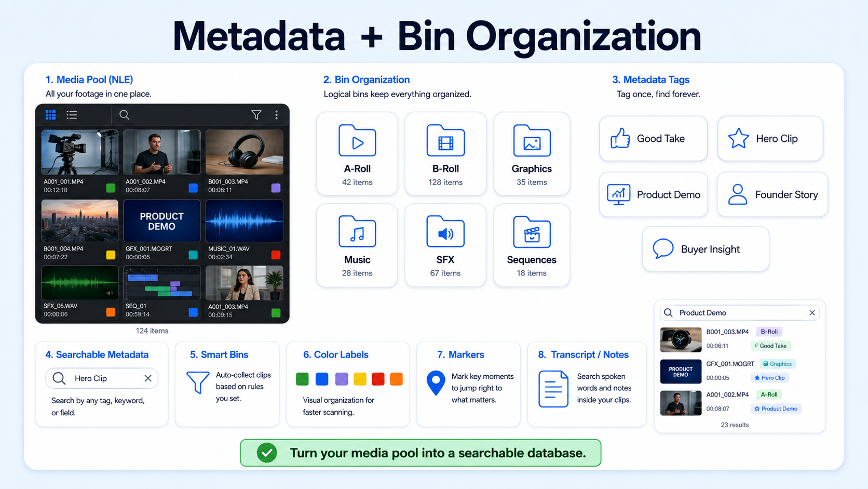The height and width of the screenshot is (489, 868).
Task: Click red label on MUSIC_01.WAV
Action: pyautogui.click(x=276, y=255)
